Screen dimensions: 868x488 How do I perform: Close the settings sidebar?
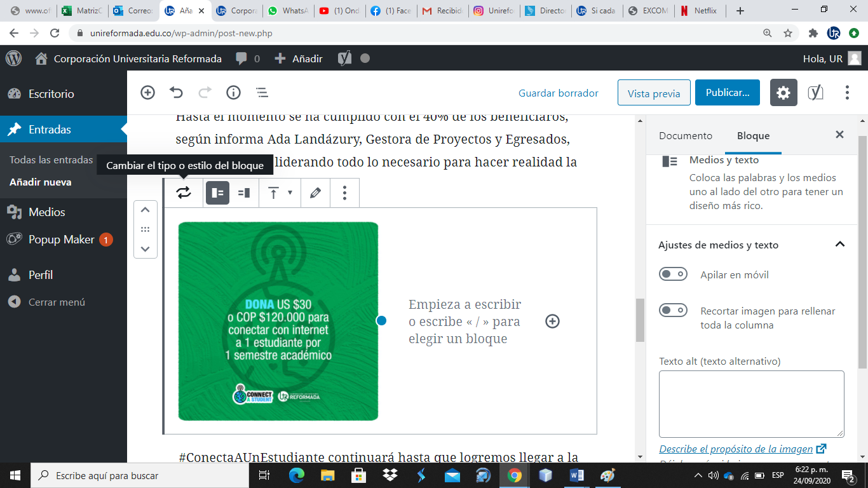(839, 135)
